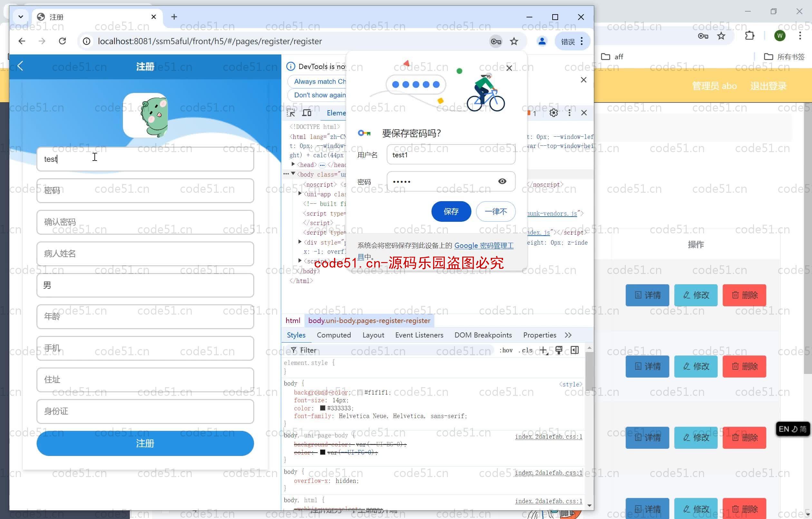812x519 pixels.
Task: Focus the 密码 field in registration form
Action: coord(145,191)
